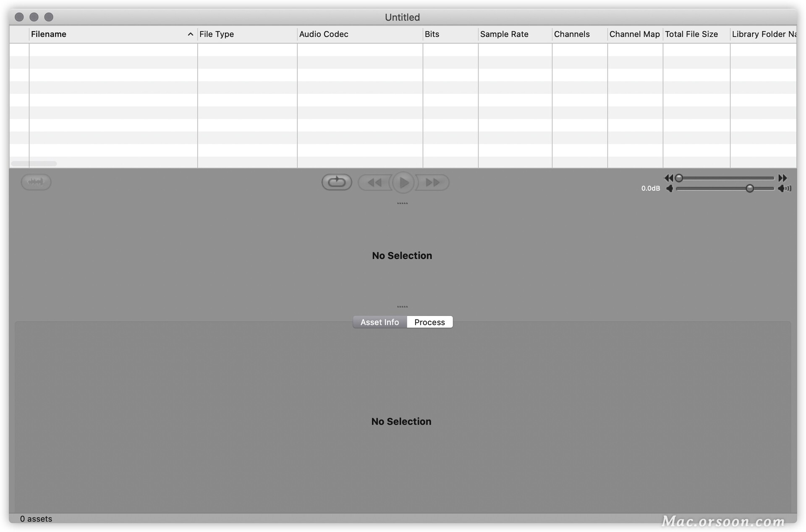Viewport: 806px width, 532px height.
Task: Close the Untitled window
Action: 19,17
